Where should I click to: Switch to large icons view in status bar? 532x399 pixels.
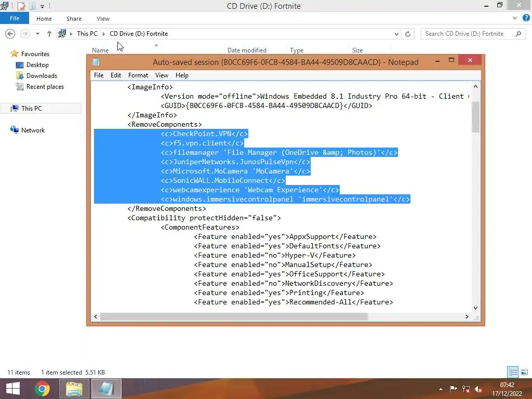tap(524, 372)
